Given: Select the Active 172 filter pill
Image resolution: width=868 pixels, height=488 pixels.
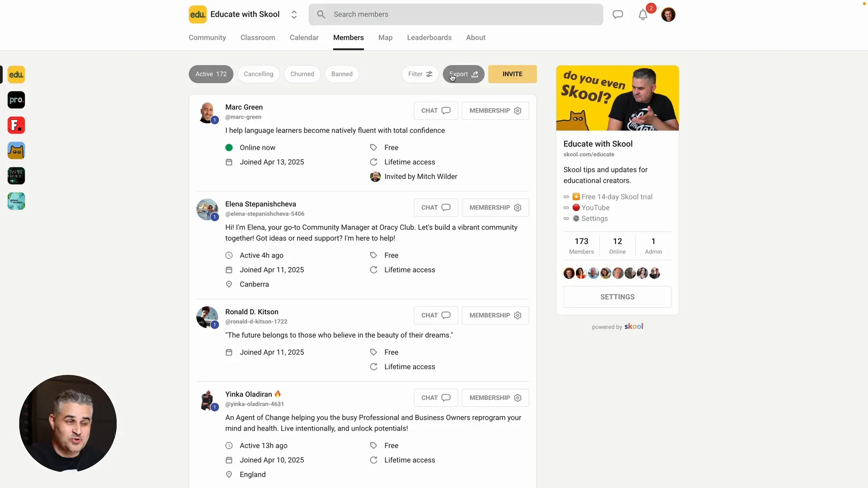Looking at the screenshot, I should tap(211, 74).
